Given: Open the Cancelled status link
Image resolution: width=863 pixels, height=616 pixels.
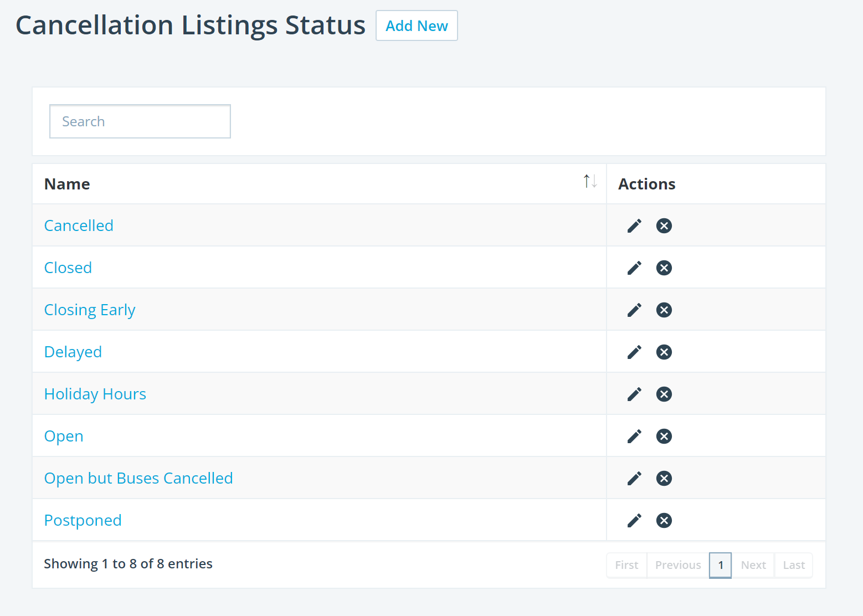Looking at the screenshot, I should (x=79, y=226).
